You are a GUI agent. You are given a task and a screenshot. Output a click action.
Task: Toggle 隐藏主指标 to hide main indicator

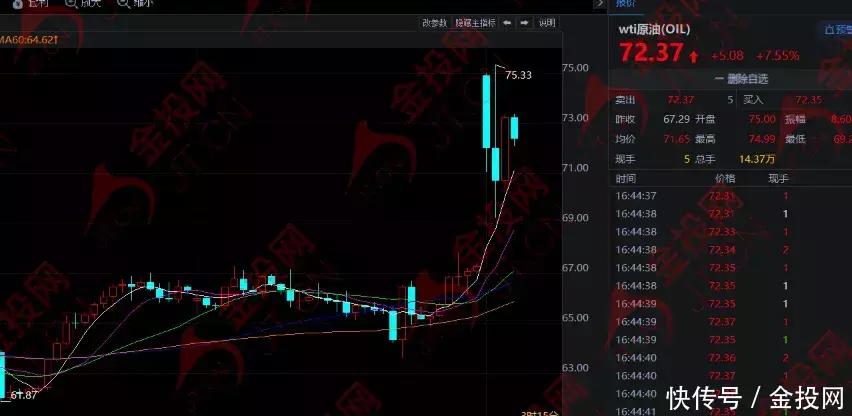[475, 22]
